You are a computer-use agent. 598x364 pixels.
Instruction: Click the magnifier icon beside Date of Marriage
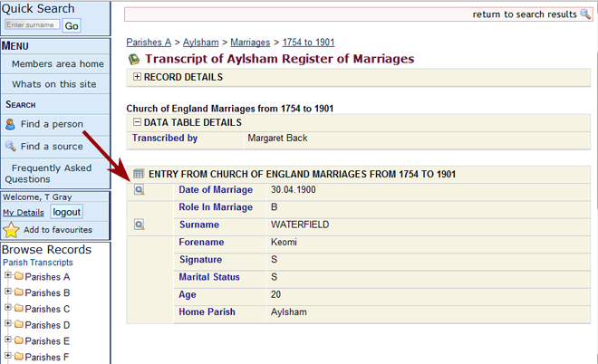[x=140, y=189]
